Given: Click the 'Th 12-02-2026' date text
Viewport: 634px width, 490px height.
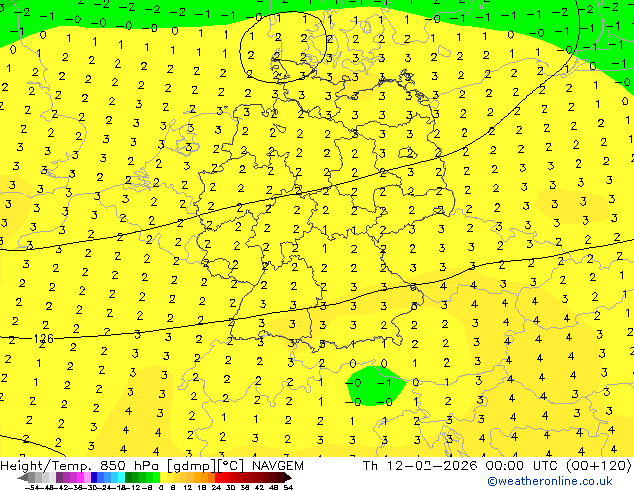Looking at the screenshot, I should coord(420,466).
